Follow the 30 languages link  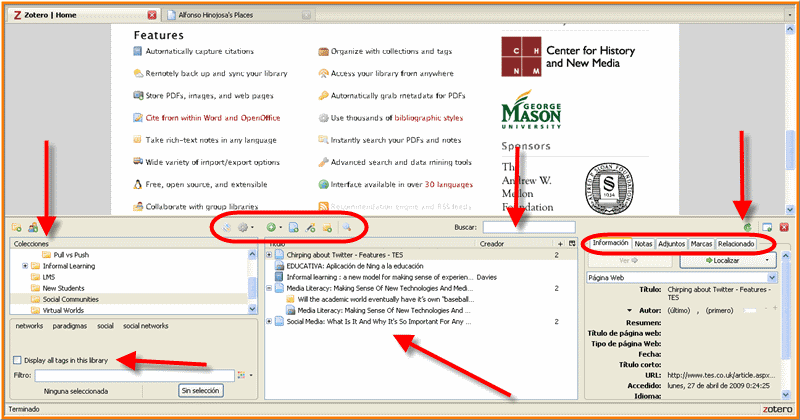[449, 184]
